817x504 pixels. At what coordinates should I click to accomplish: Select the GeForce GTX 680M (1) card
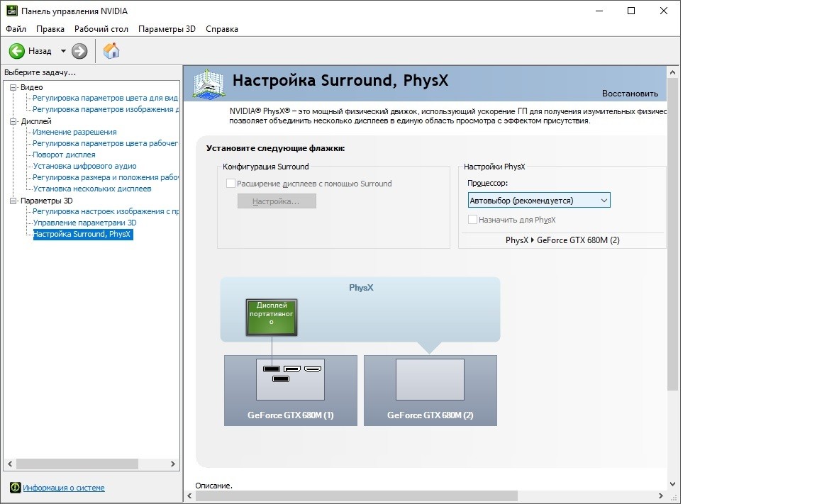(290, 391)
